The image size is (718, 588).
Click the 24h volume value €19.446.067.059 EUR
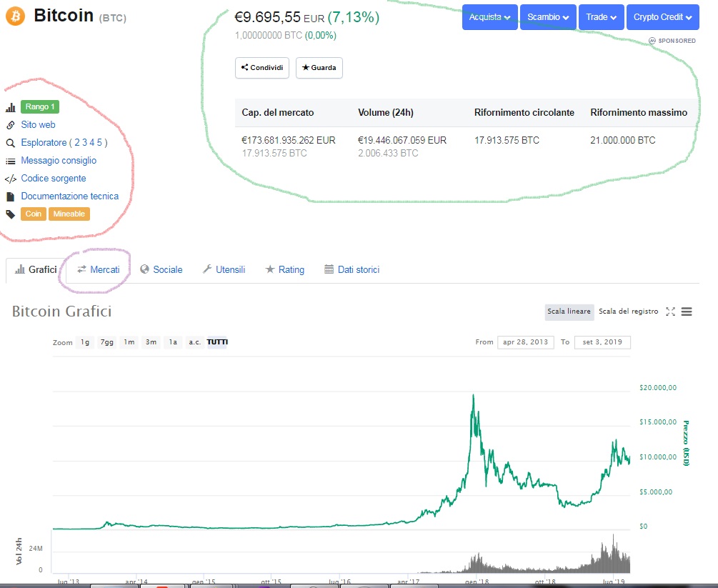(x=402, y=140)
